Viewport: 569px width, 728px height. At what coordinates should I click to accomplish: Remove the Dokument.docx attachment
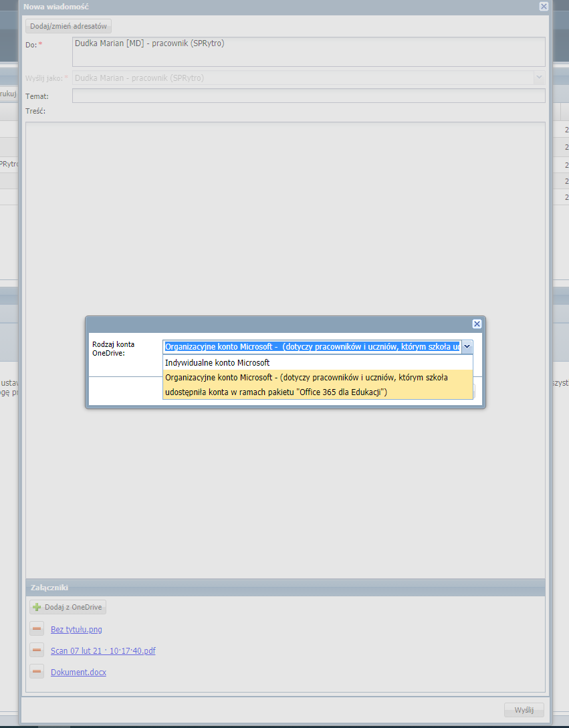coord(37,672)
